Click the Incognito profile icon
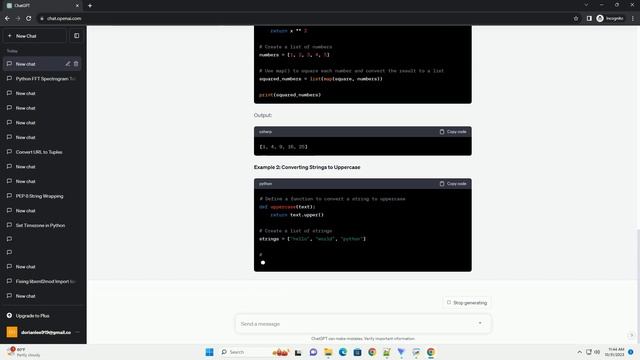 600,18
